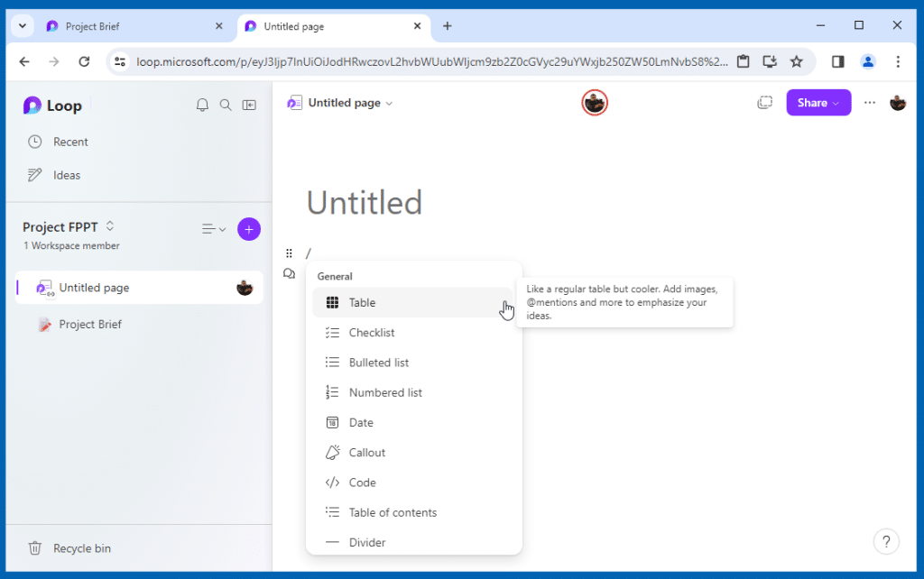Screen dimensions: 924x579
Task: Open the help question mark button
Action: (886, 541)
